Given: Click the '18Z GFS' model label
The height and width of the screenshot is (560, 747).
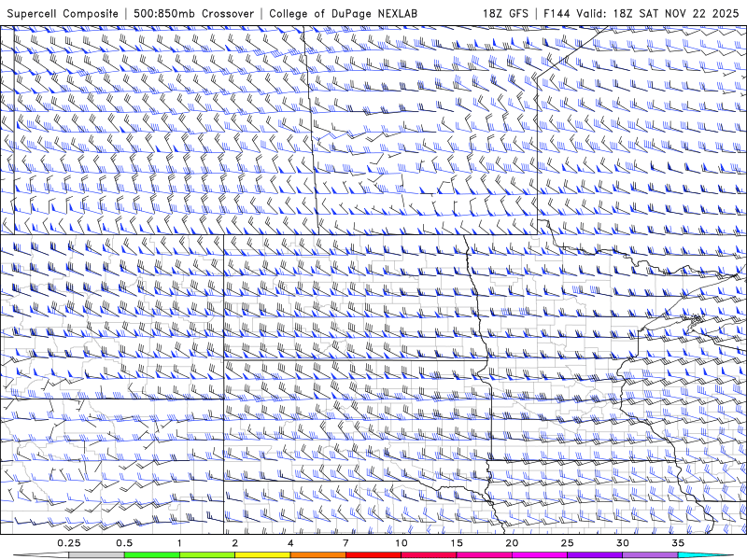Looking at the screenshot, I should pyautogui.click(x=505, y=13).
